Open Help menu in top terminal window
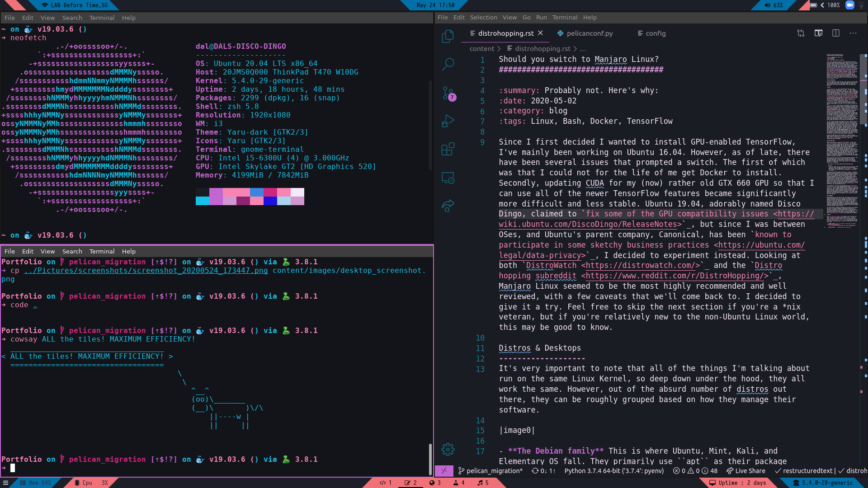 click(x=129, y=18)
